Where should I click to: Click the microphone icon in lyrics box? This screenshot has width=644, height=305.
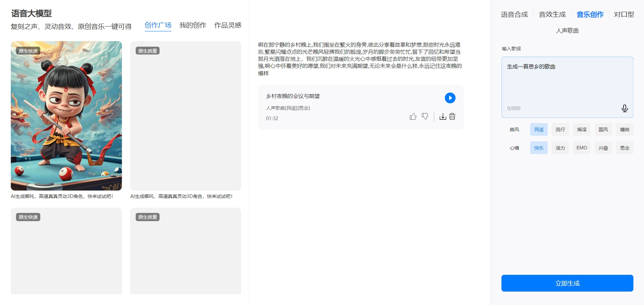(624, 108)
